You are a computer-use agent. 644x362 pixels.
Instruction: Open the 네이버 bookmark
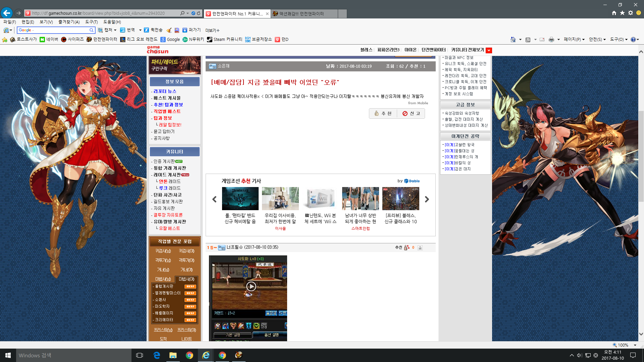[49, 40]
